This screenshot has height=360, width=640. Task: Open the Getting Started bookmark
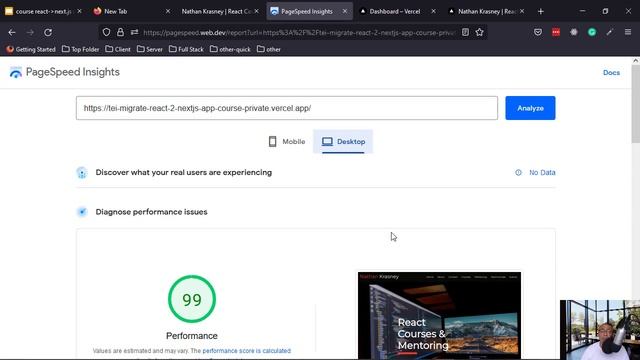click(x=31, y=49)
